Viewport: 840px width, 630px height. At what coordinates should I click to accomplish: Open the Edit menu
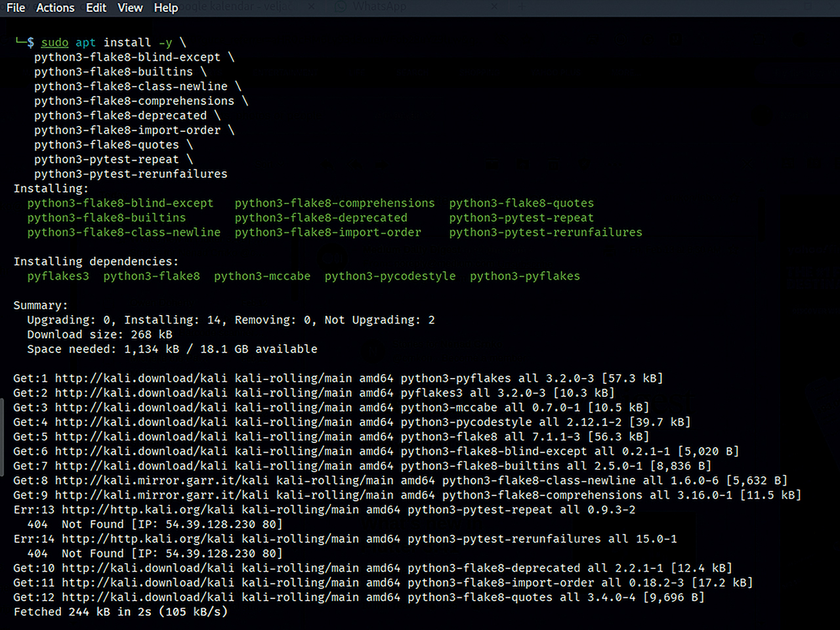(x=96, y=8)
